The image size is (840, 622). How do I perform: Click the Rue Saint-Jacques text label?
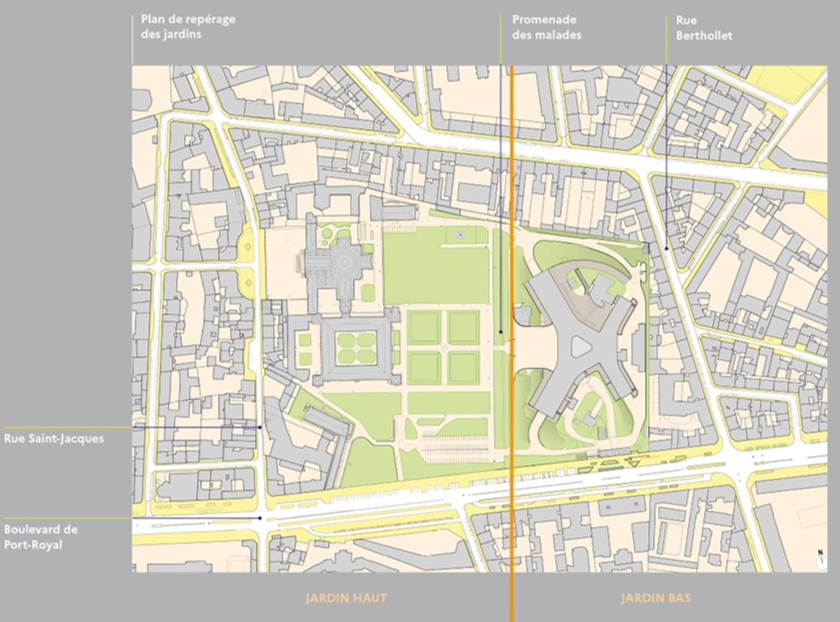click(x=54, y=438)
